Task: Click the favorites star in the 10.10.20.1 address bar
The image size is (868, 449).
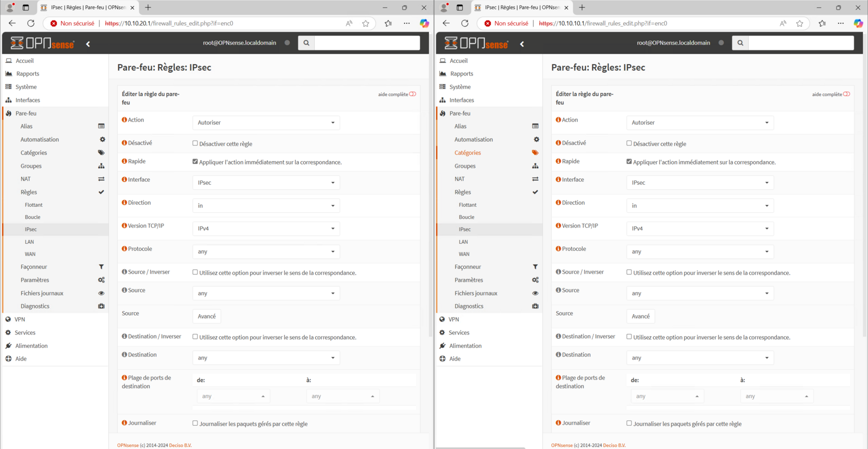Action: 366,23
